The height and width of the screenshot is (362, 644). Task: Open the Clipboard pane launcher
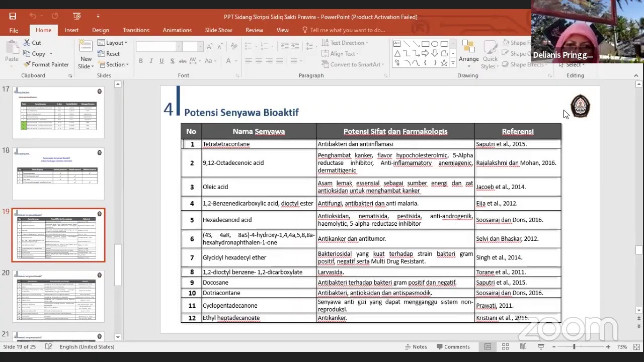(70, 76)
